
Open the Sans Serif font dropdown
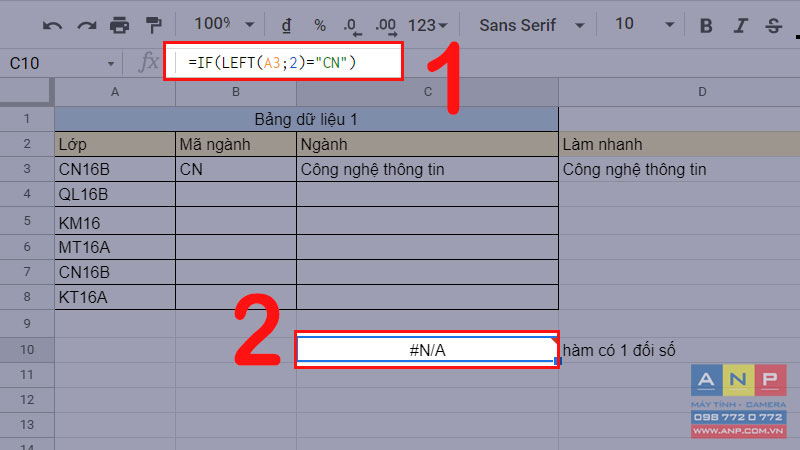[x=531, y=25]
